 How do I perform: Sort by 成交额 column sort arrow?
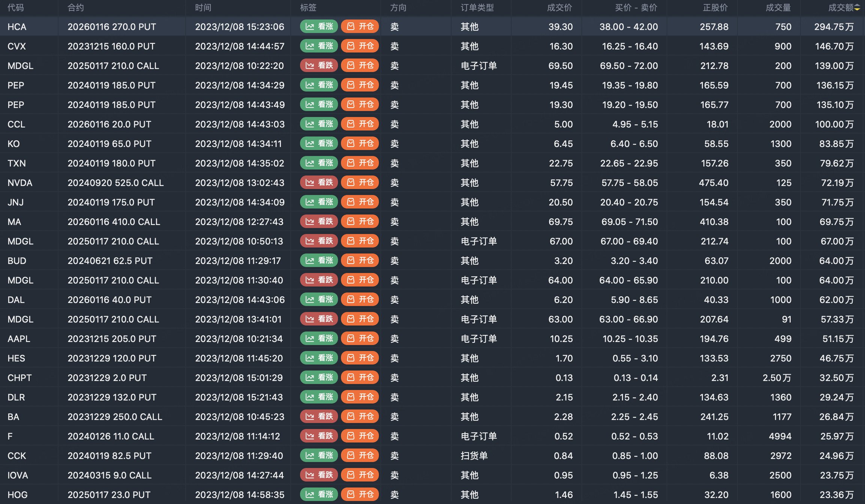(857, 8)
